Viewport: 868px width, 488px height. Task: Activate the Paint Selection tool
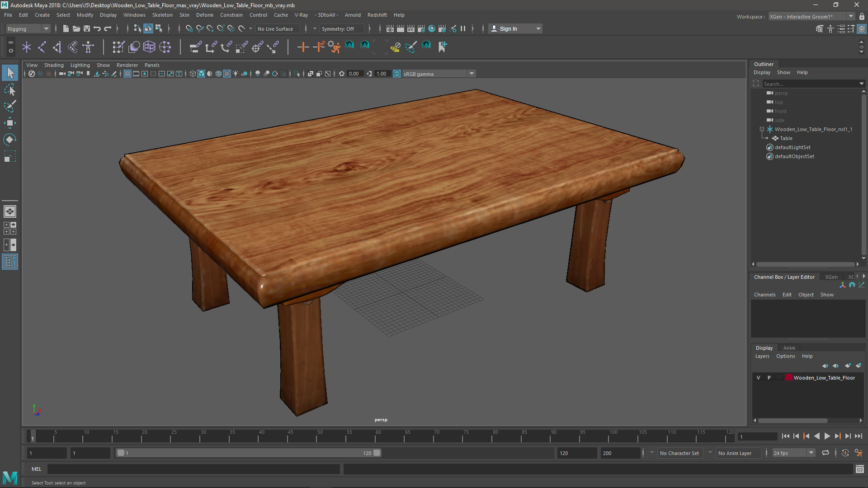(10, 107)
